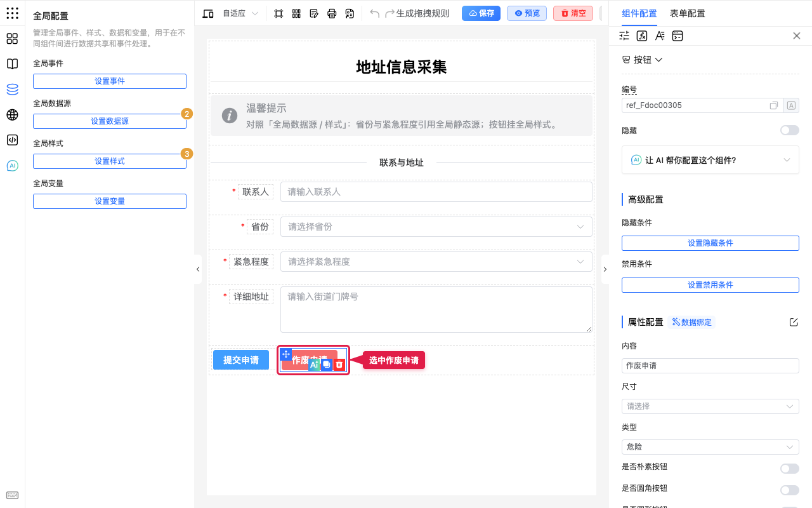This screenshot has width=812, height=508.
Task: Open the 请选择紧急程度 dropdown
Action: coord(436,262)
